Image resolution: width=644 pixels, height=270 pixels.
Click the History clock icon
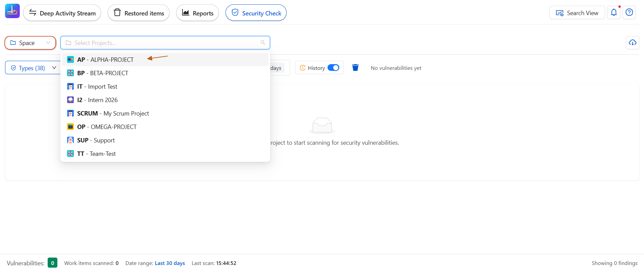tap(302, 67)
